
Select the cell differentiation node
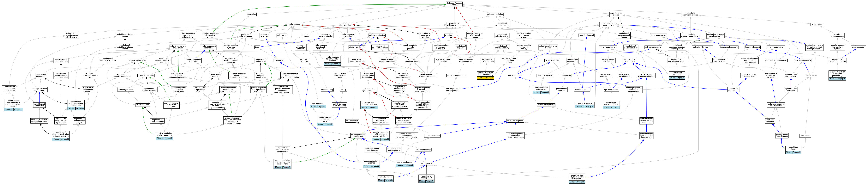tap(552, 61)
